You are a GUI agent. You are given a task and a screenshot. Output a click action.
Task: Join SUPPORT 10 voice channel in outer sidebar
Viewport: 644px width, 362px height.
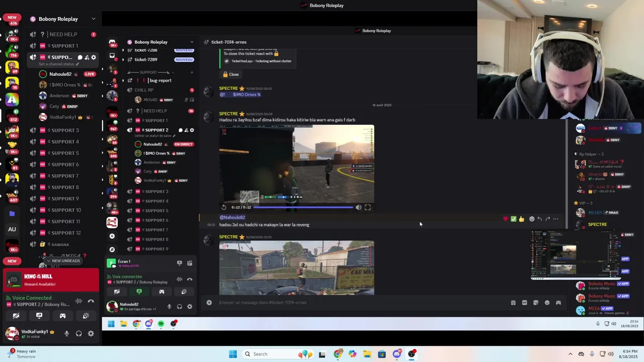[63, 210]
